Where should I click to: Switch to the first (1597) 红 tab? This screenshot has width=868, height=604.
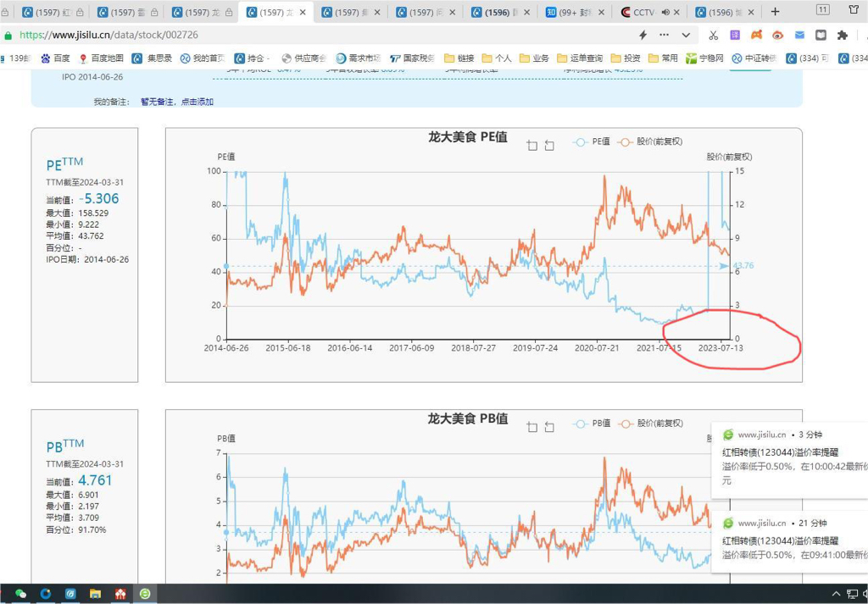coord(52,12)
